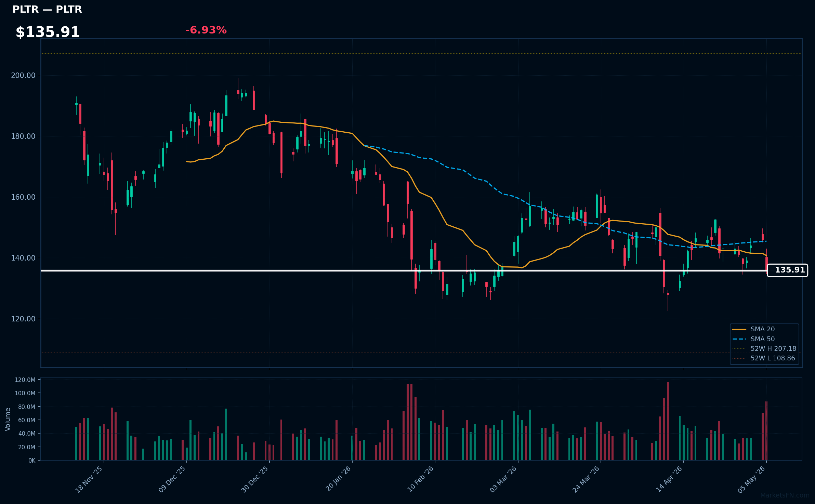Click the 40.0M volume axis label
This screenshot has width=815, height=504.
(x=27, y=434)
